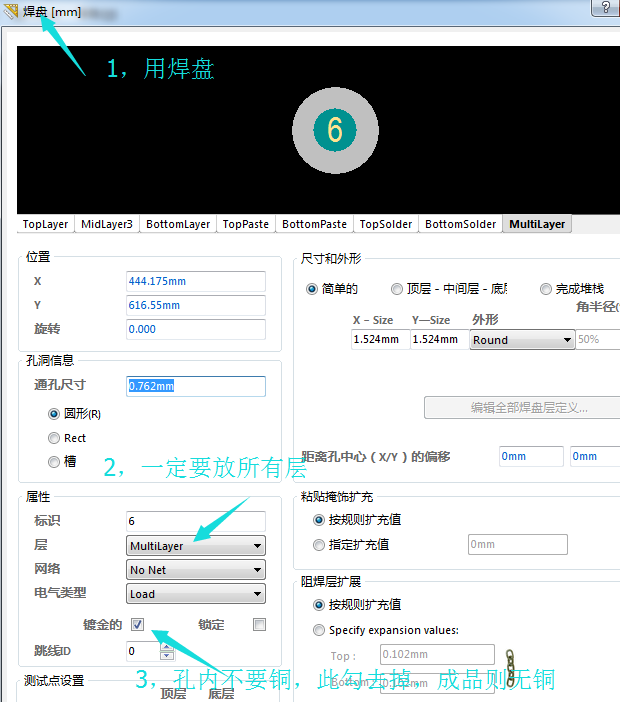Viewport: 620px width, 702px height.
Task: Choose the 槽 (Slot) hole shape option
Action: pos(54,462)
